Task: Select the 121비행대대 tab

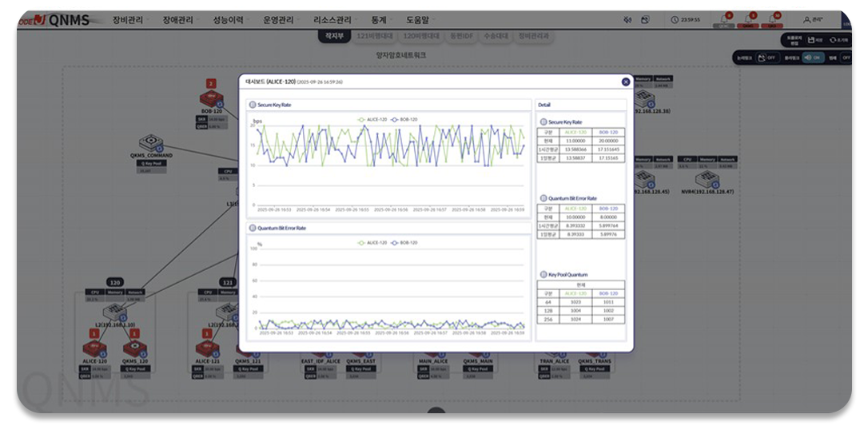Action: coord(375,36)
